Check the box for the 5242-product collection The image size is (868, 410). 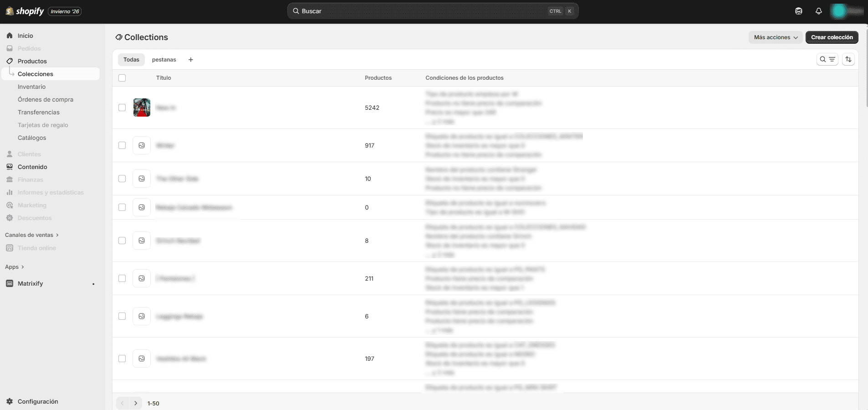pyautogui.click(x=122, y=108)
